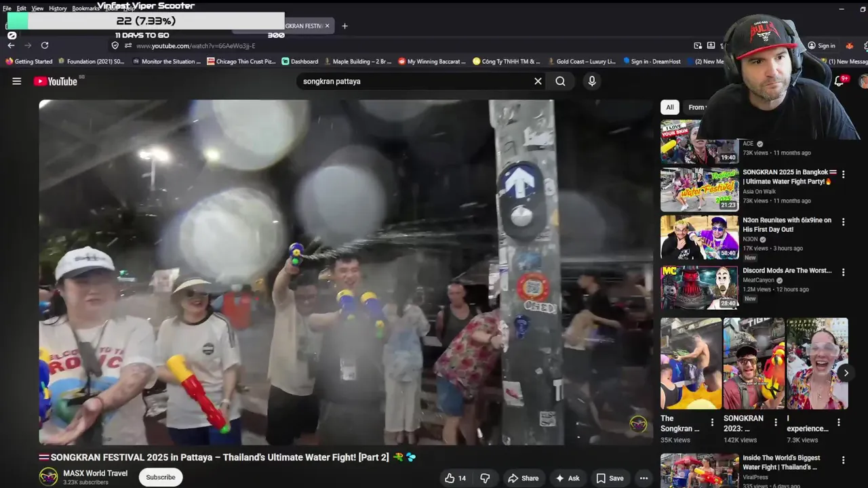Open Foundation (2021) bookmark
Image resolution: width=868 pixels, height=488 pixels.
[91, 61]
